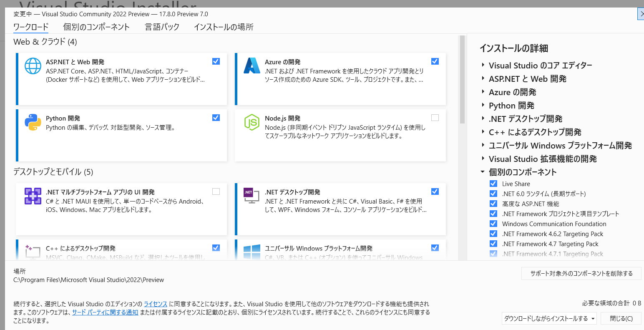Switch to the 言語パック tab
The height and width of the screenshot is (330, 644).
(162, 27)
